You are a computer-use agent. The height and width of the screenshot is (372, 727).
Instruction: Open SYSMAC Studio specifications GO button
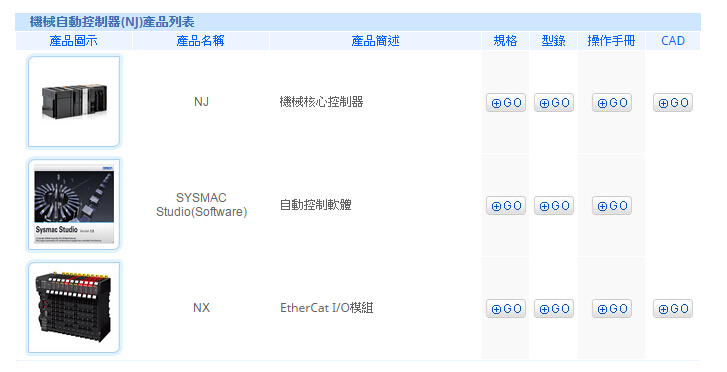tap(506, 205)
